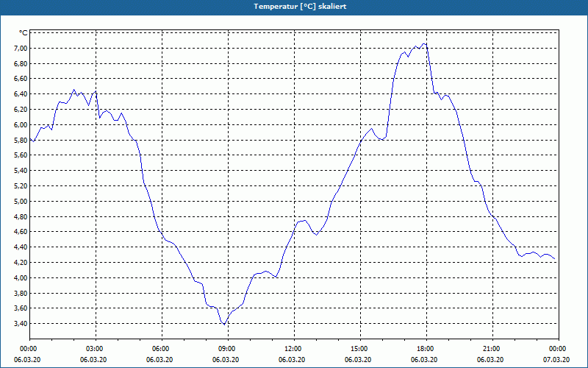Click the 03:00 time axis label
This screenshot has height=368, width=588.
point(94,349)
